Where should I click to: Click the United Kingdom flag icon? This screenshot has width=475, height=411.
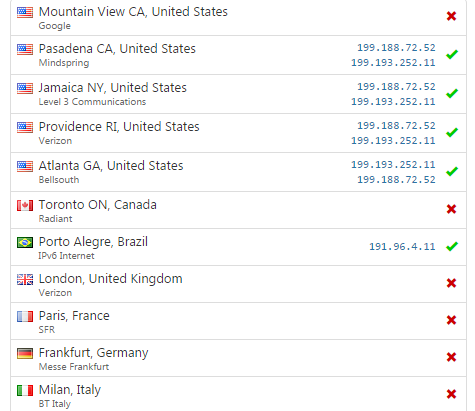25,279
